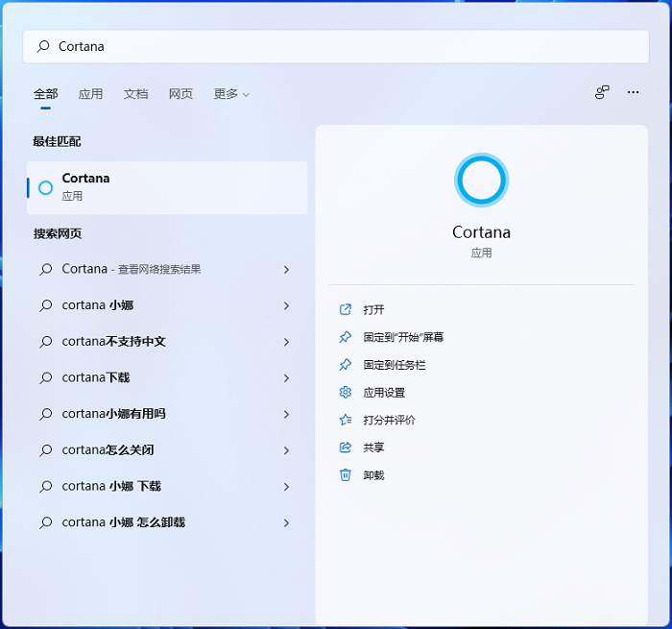The image size is (672, 629).
Task: Click the star icon for 打分并评价
Action: coord(345,420)
